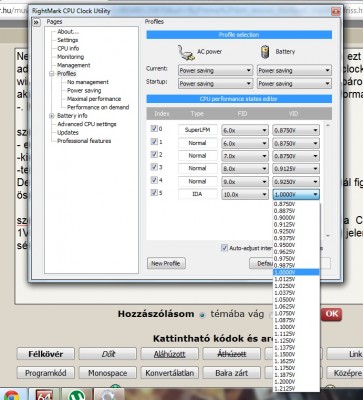363x400 pixels.
Task: Select the Maximal performance profile
Action: coord(94,99)
